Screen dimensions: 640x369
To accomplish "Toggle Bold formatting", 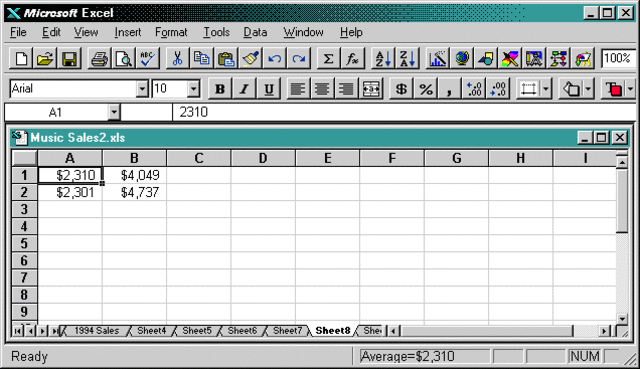I will tap(220, 89).
